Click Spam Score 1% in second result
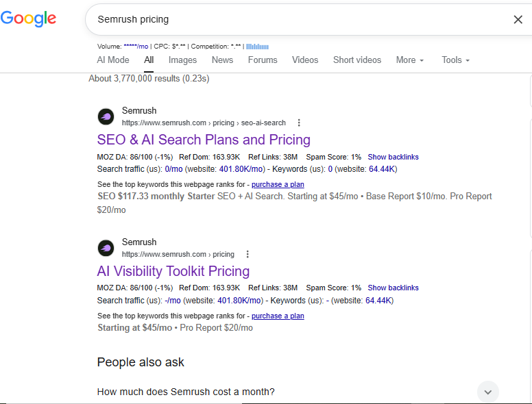532x404 pixels. pos(333,288)
